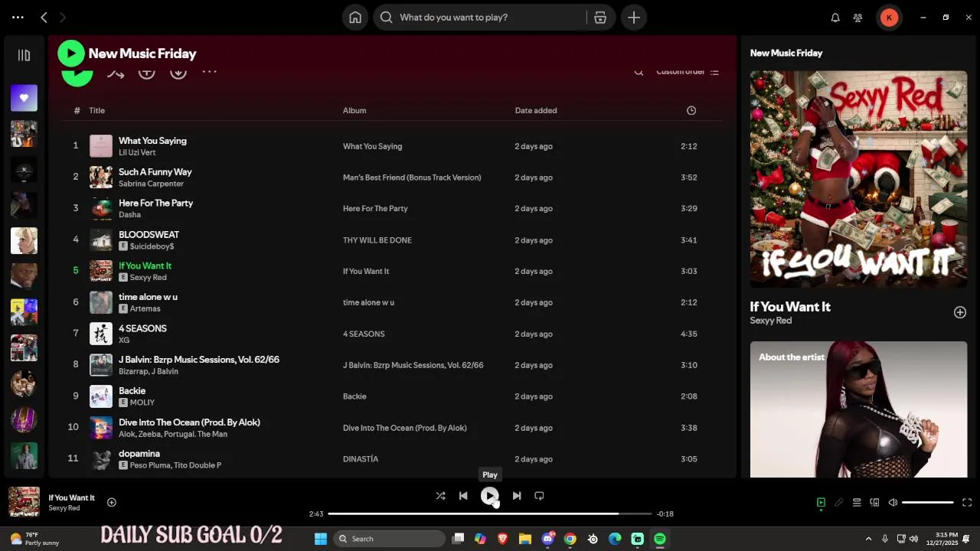Open artist Lil Uzi Vert
The image size is (980, 551).
coord(137,152)
